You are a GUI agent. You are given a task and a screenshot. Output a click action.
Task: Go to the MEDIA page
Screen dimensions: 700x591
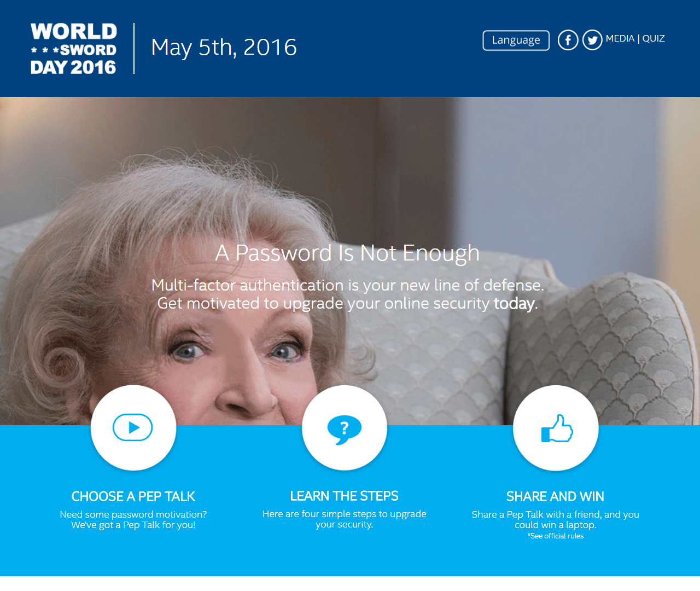coord(620,38)
